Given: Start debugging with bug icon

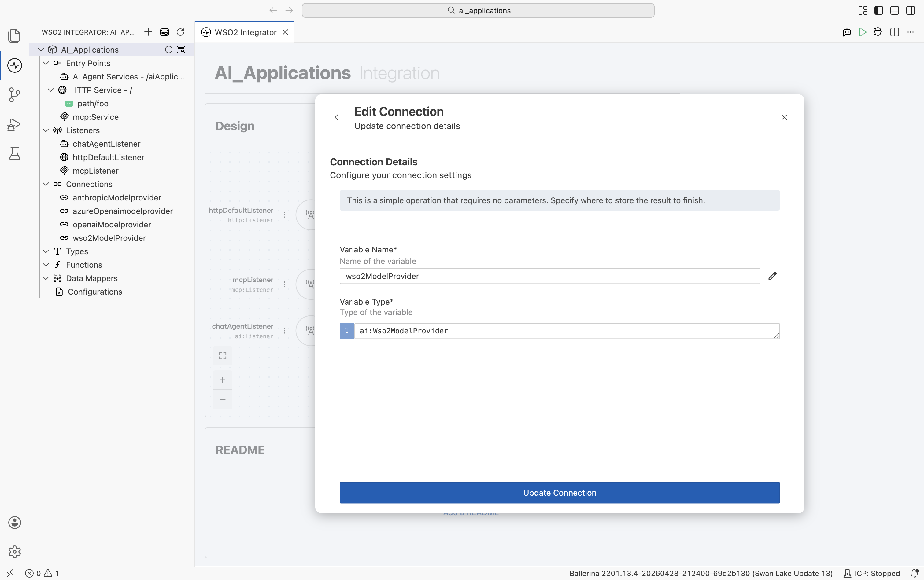Looking at the screenshot, I should pos(878,32).
